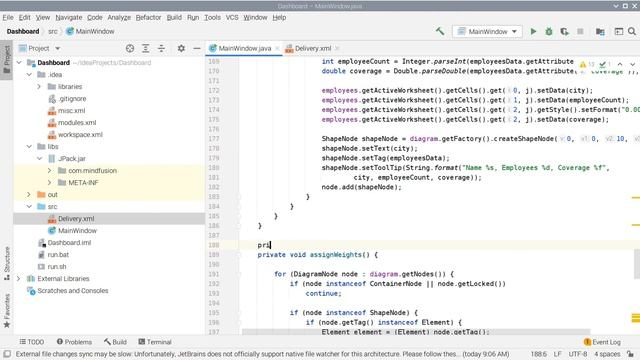Go to previous highlighted error arrow
The height and width of the screenshot is (360, 640).
click(620, 64)
